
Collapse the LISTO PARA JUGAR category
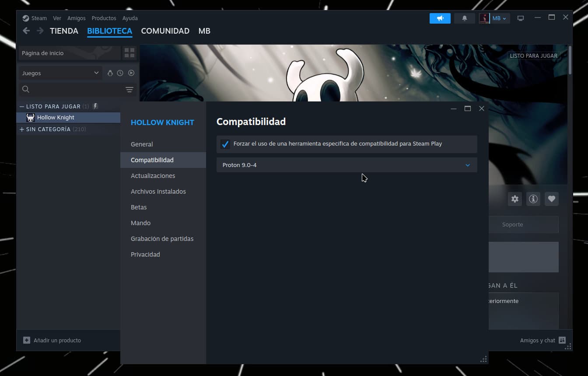coord(22,107)
